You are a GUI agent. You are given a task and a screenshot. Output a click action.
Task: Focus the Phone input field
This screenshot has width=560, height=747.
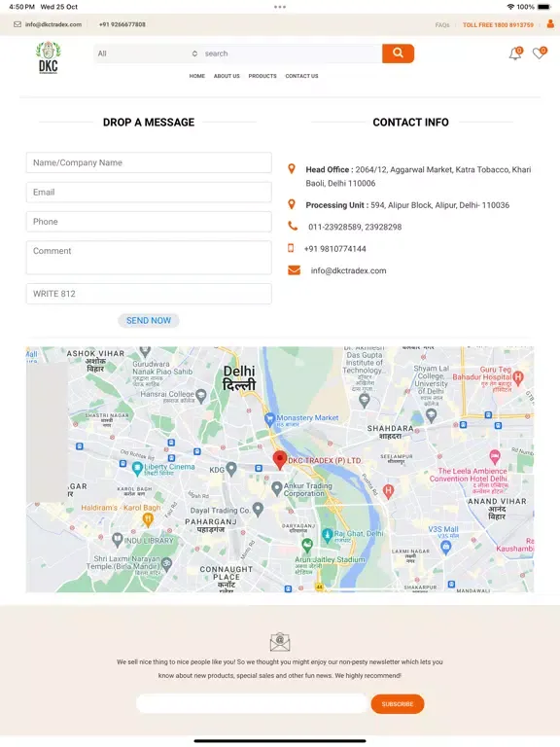[x=149, y=222]
